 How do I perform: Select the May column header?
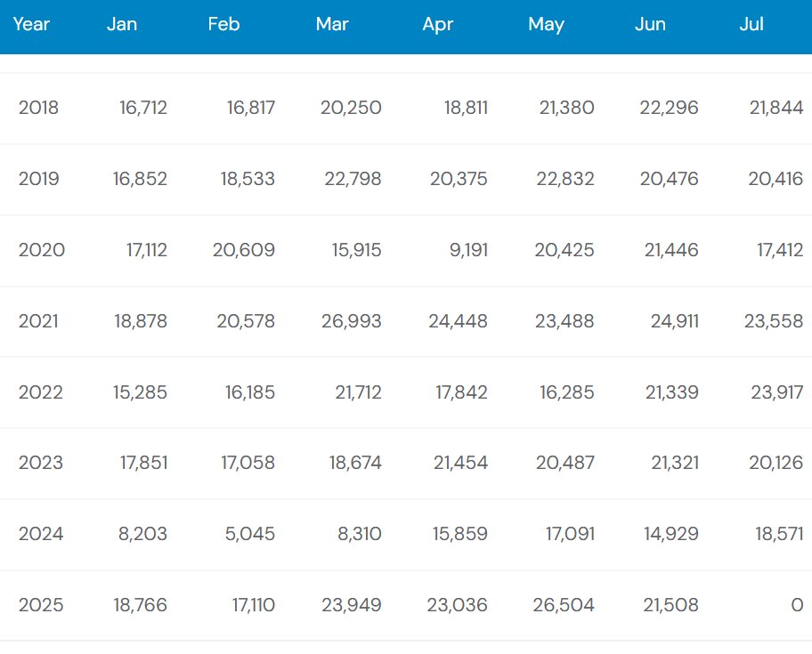[x=547, y=24]
